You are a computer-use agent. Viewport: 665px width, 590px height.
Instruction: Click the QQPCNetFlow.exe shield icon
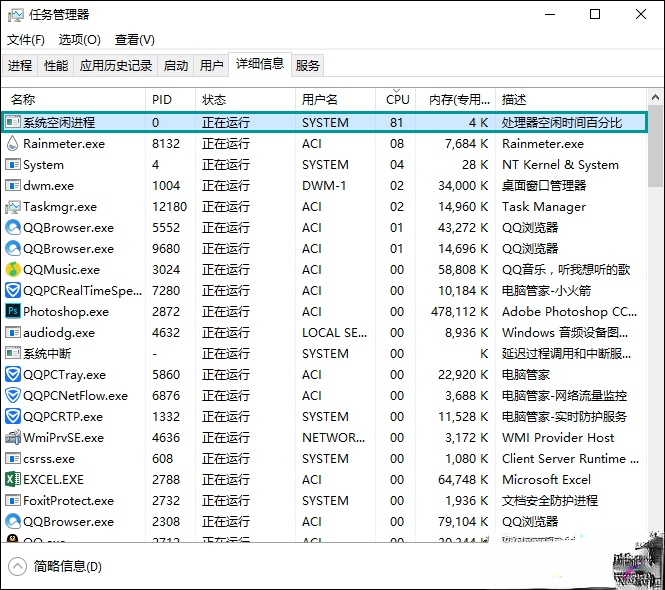click(13, 395)
